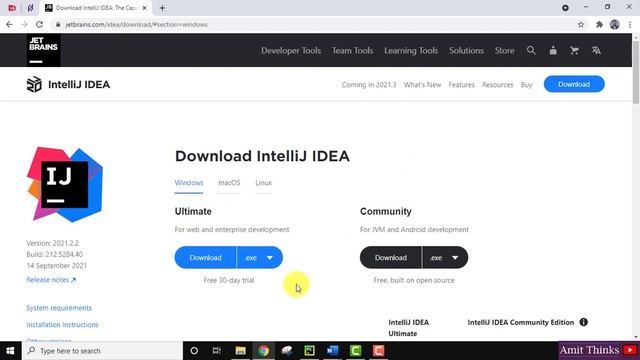
Task: Click the blue Download button in header
Action: (574, 84)
